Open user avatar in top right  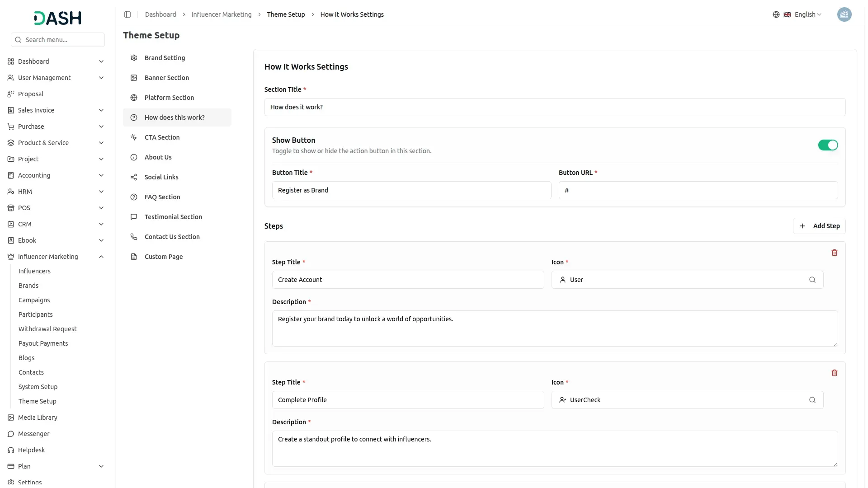pyautogui.click(x=844, y=14)
